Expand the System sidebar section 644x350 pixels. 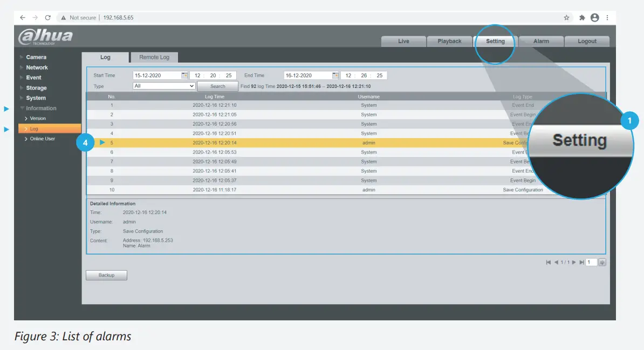pos(36,98)
